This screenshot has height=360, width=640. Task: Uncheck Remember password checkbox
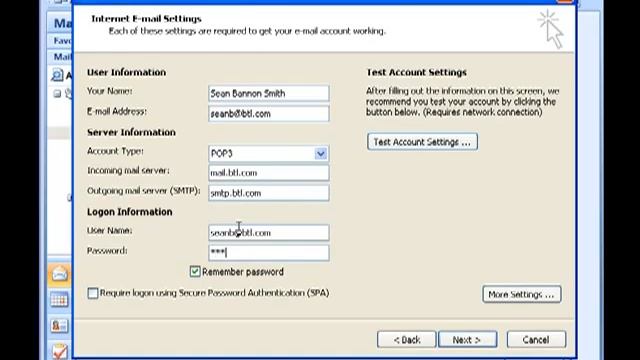pyautogui.click(x=195, y=271)
